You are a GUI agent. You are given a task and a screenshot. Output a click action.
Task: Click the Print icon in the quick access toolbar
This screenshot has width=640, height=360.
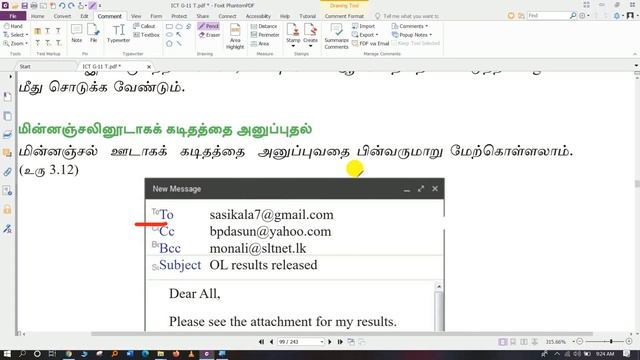pyautogui.click(x=34, y=5)
